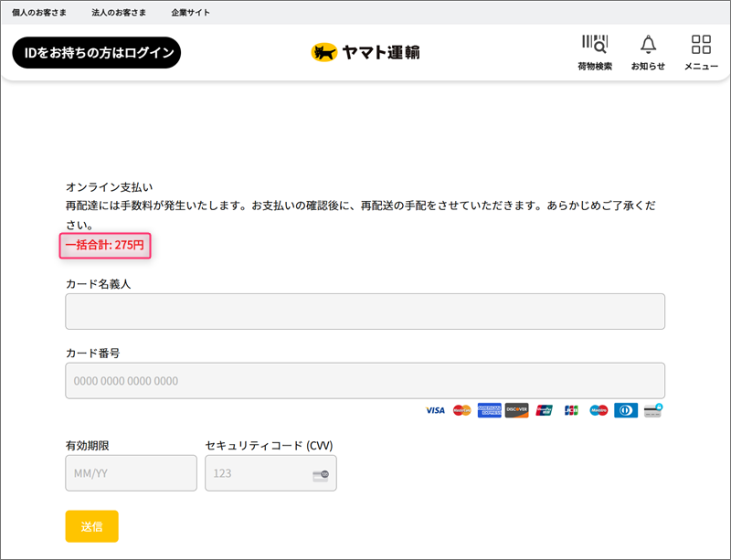The width and height of the screenshot is (731, 560).
Task: Click the カード番号 label
Action: 93,353
